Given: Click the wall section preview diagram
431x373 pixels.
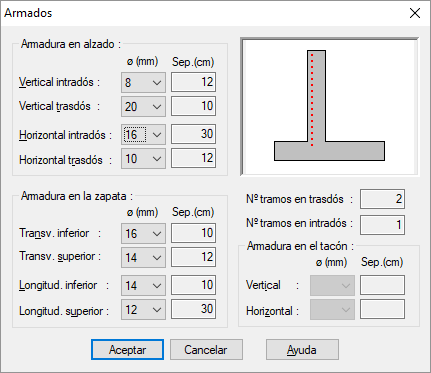Looking at the screenshot, I should click(329, 107).
